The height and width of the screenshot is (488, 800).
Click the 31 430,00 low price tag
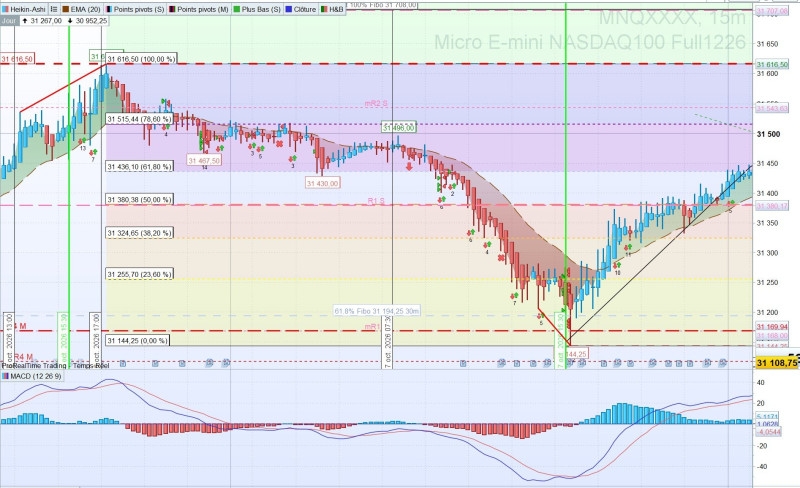[x=322, y=183]
